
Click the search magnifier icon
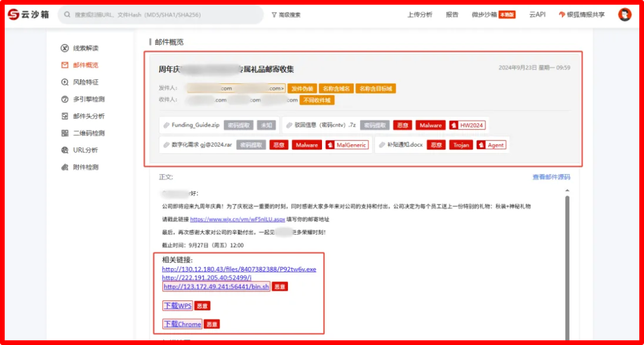67,15
